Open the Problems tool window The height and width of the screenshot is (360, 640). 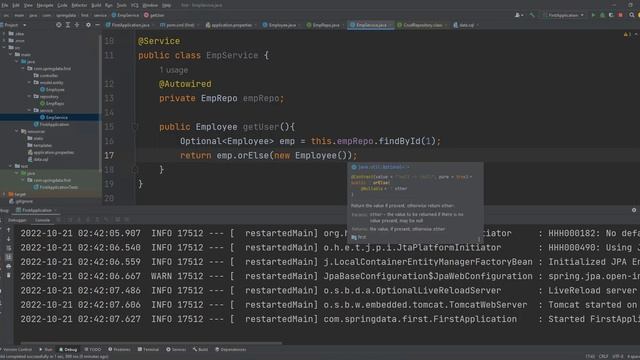point(119,350)
